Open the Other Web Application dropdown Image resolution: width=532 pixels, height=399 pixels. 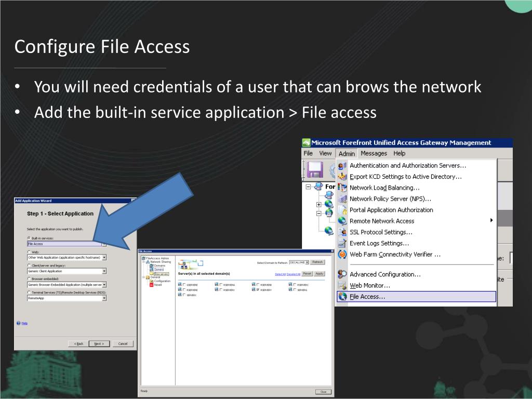point(104,258)
